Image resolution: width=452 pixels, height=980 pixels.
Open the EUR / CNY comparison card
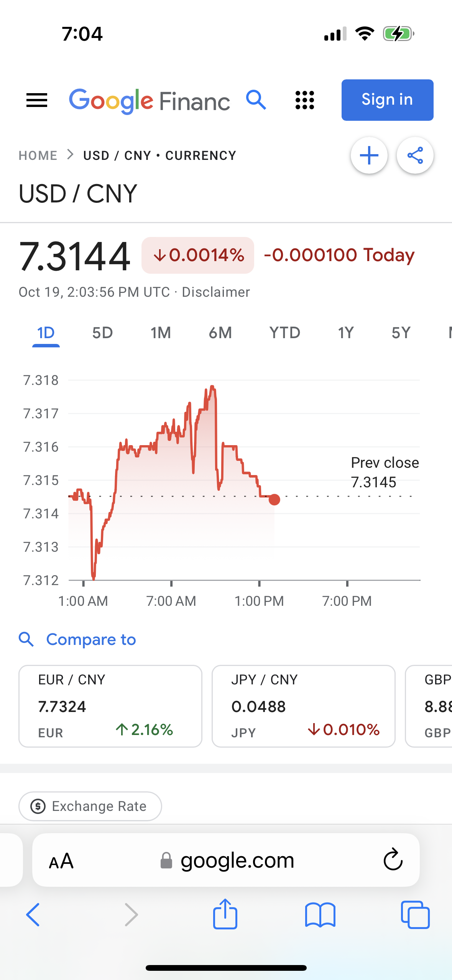coord(110,706)
